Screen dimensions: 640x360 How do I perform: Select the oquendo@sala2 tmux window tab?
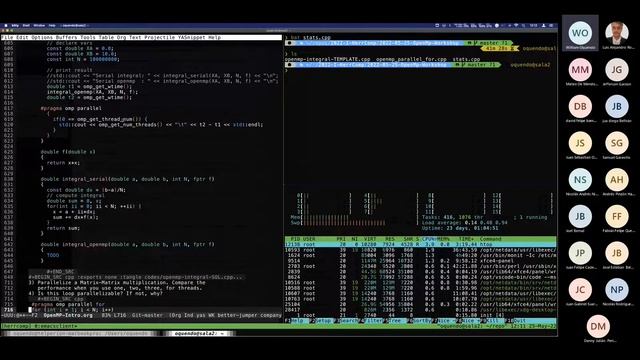pos(199,333)
